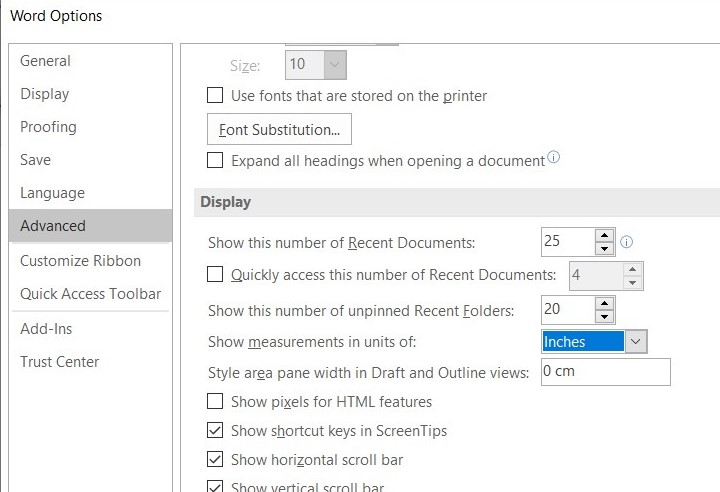Click the Recent Documents number field showing 25
This screenshot has width=720, height=492.
click(568, 242)
